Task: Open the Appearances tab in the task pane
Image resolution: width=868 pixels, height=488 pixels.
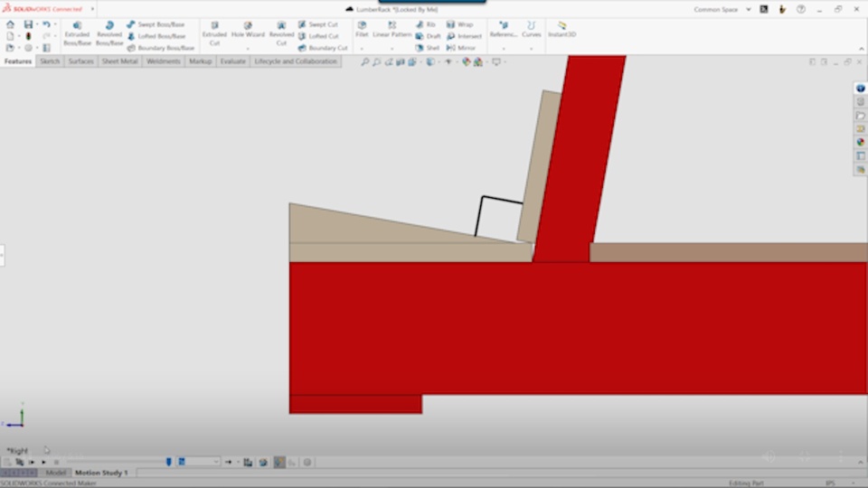Action: (861, 142)
